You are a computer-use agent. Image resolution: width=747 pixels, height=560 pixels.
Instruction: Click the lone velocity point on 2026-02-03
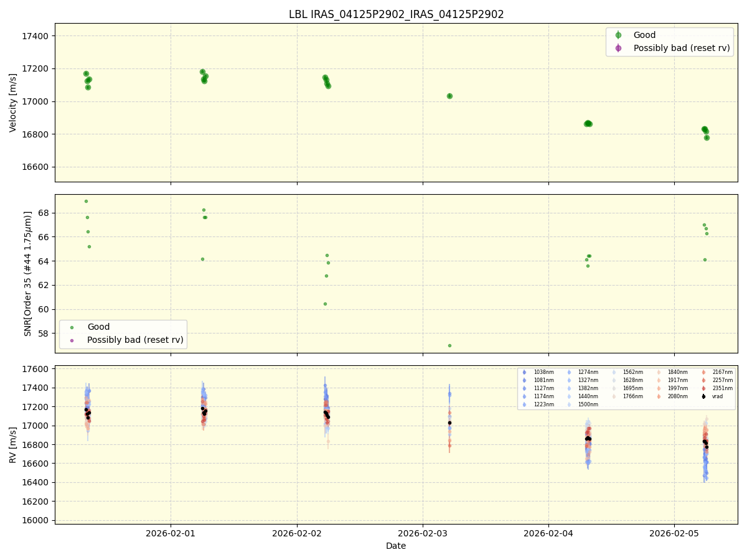tap(449, 96)
